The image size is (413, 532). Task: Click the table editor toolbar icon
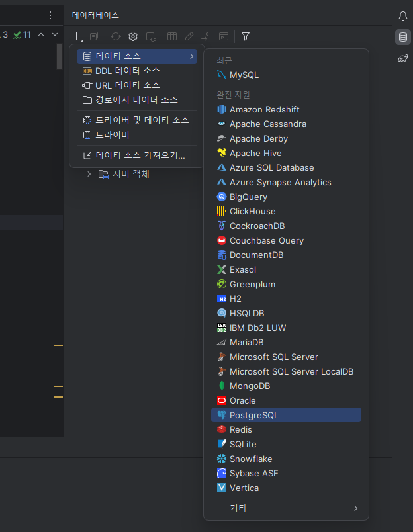[x=172, y=36]
